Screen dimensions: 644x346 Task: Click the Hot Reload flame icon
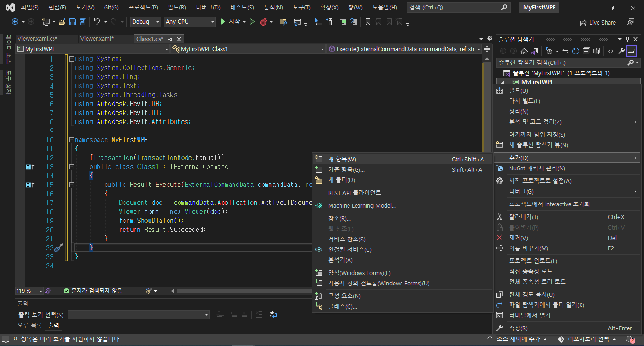[x=264, y=22]
